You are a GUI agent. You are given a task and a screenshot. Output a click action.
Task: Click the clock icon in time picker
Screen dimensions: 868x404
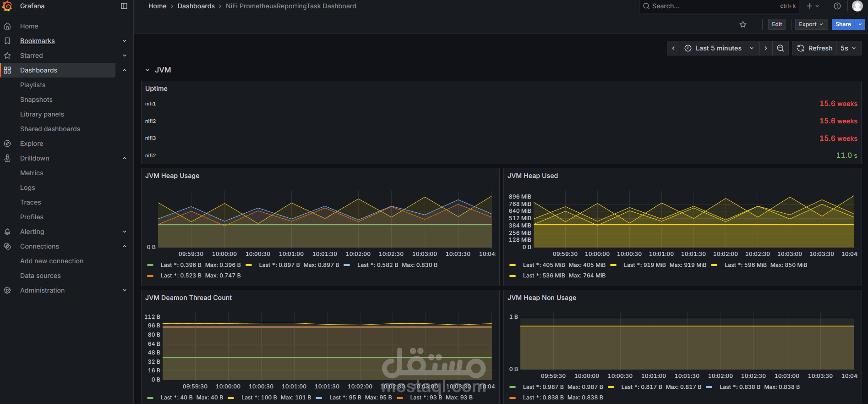point(688,48)
